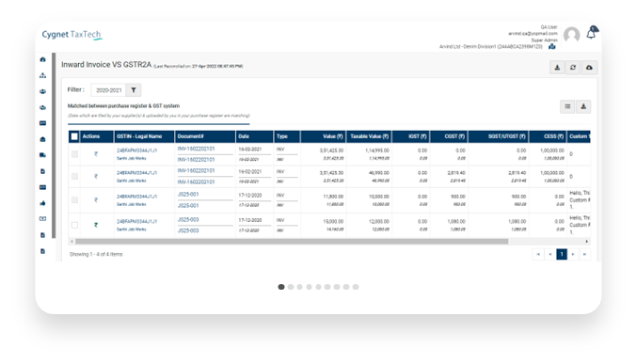Open the bank building sidebar icon
The width and height of the screenshot is (637, 364).
click(42, 139)
